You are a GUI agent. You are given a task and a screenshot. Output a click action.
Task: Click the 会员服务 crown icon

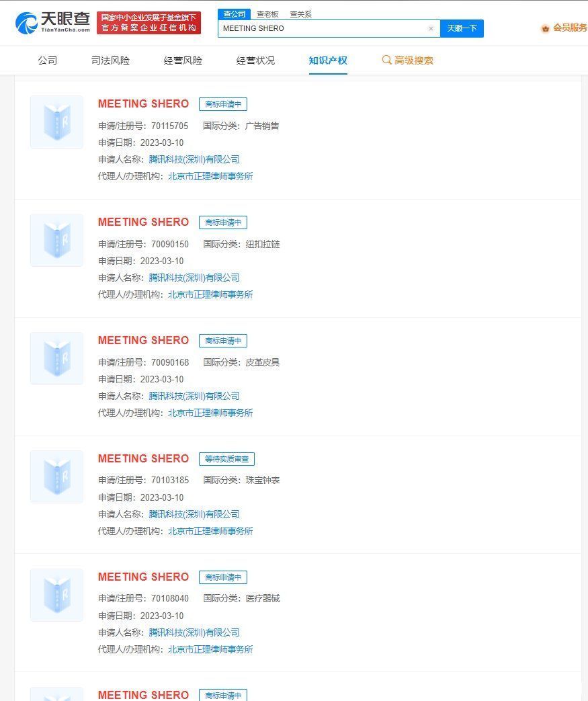point(545,28)
